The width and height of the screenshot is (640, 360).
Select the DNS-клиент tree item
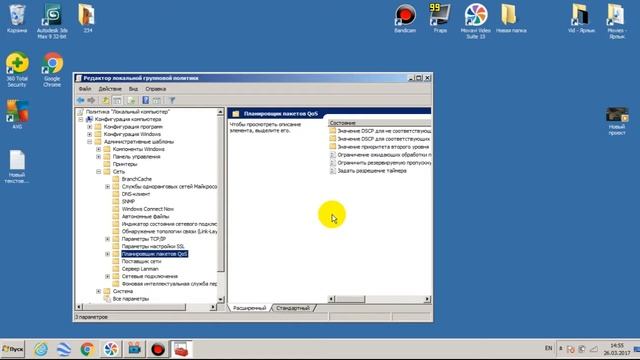click(136, 194)
